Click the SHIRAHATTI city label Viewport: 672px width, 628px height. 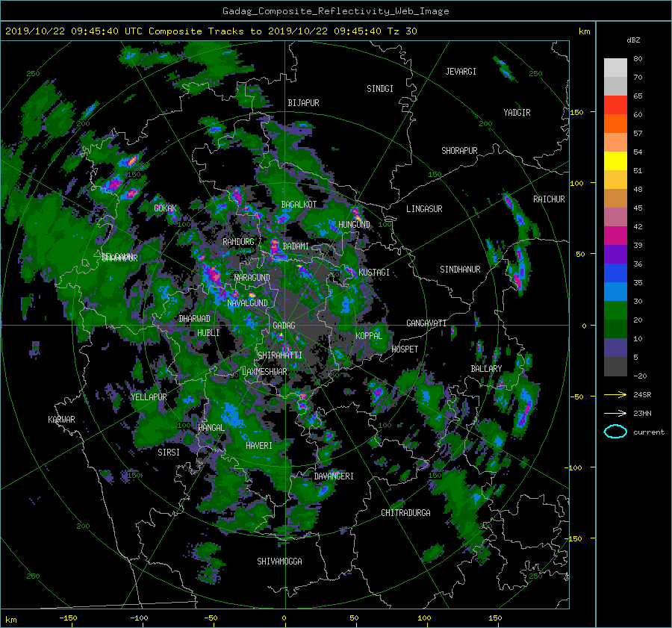(280, 355)
